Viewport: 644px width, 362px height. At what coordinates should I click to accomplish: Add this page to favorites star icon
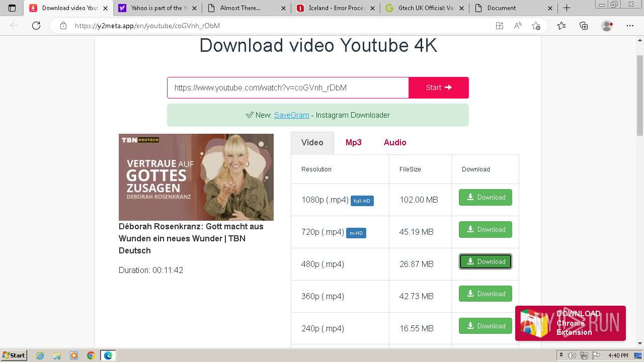coord(536,26)
